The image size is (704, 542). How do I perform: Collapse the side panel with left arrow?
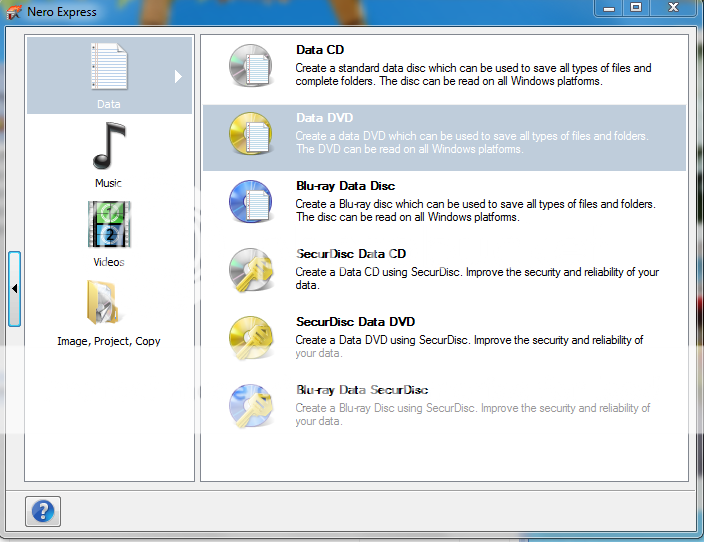click(x=14, y=289)
